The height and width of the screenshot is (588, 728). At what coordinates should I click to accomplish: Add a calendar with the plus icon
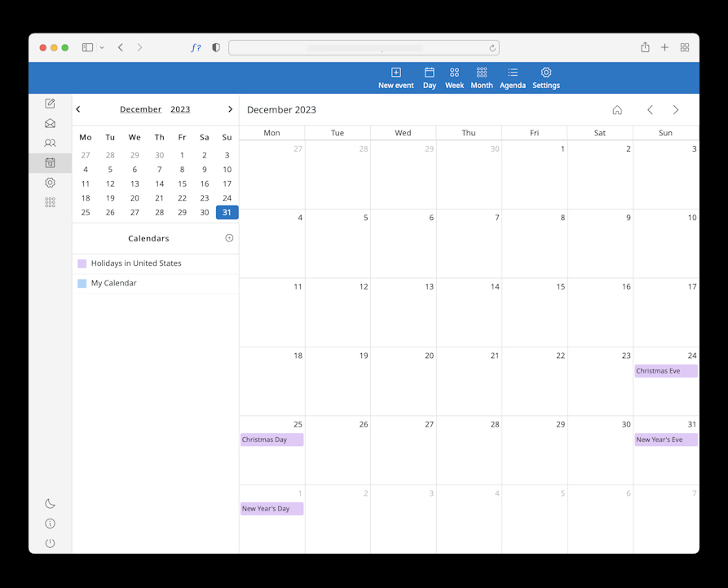229,238
